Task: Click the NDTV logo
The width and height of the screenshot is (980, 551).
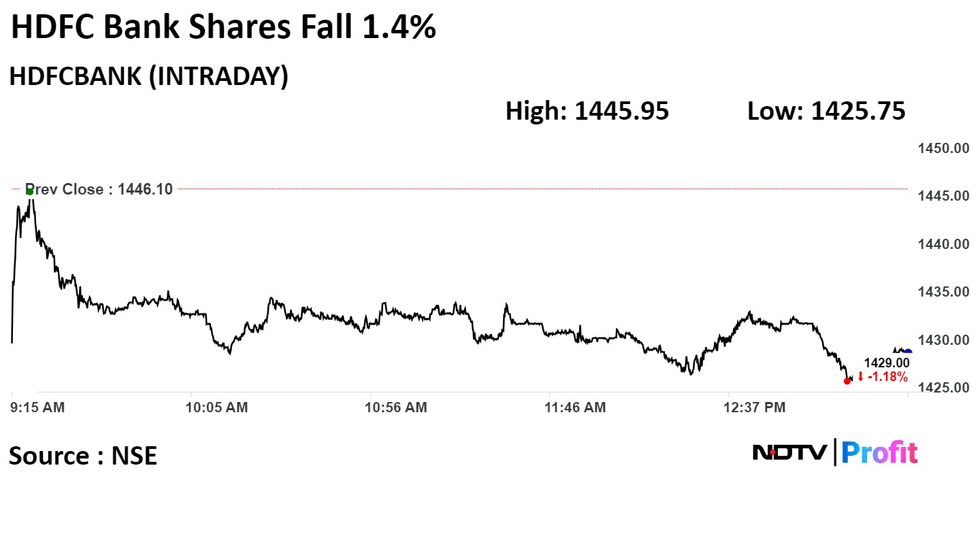Action: 789,452
